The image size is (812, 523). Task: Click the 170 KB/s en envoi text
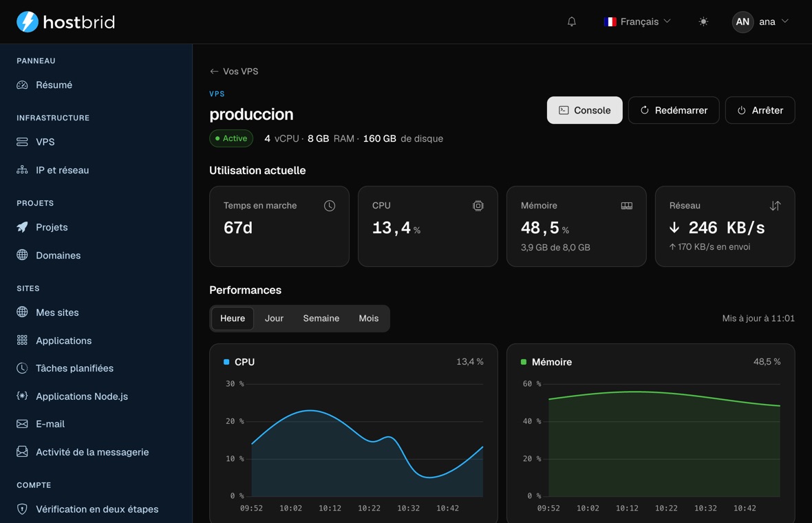click(x=709, y=246)
